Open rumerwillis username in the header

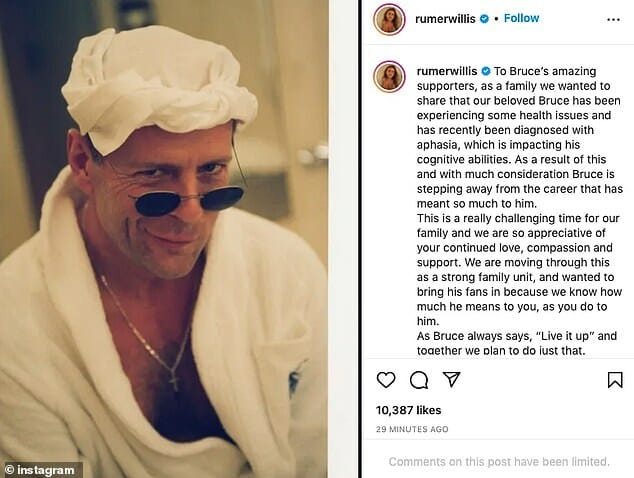pos(445,19)
